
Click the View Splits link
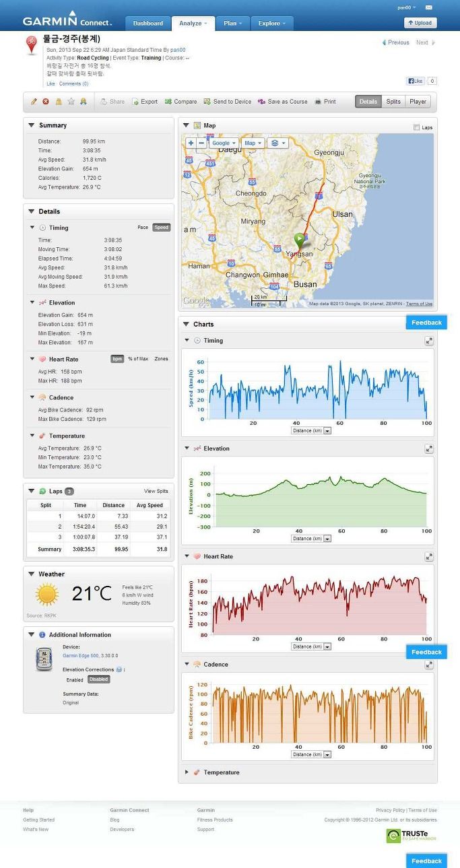tap(156, 492)
